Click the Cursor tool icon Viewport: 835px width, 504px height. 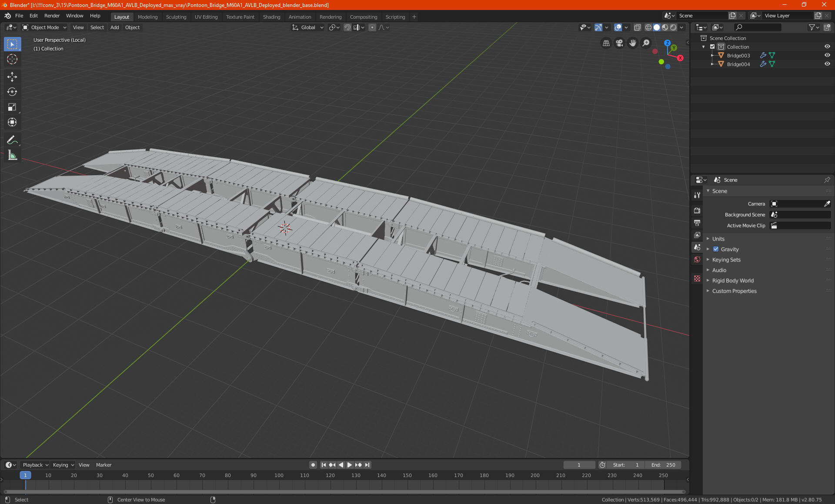pyautogui.click(x=12, y=59)
